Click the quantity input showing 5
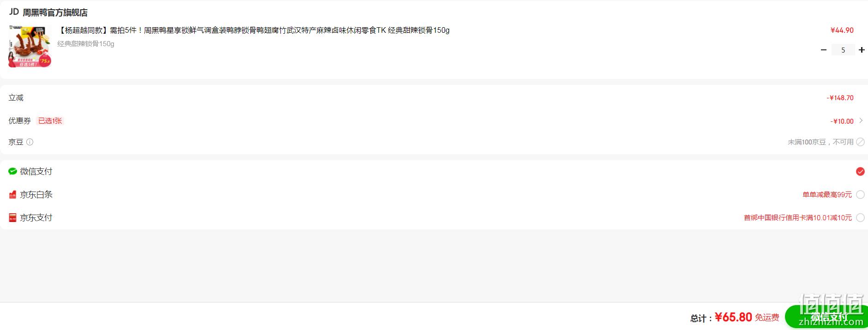Viewport: 868px width, 330px height. pos(843,50)
